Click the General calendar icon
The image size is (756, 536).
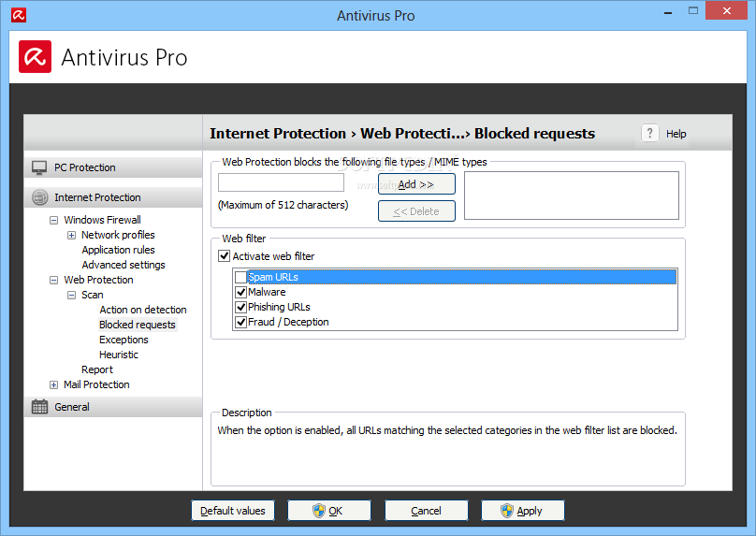[39, 407]
